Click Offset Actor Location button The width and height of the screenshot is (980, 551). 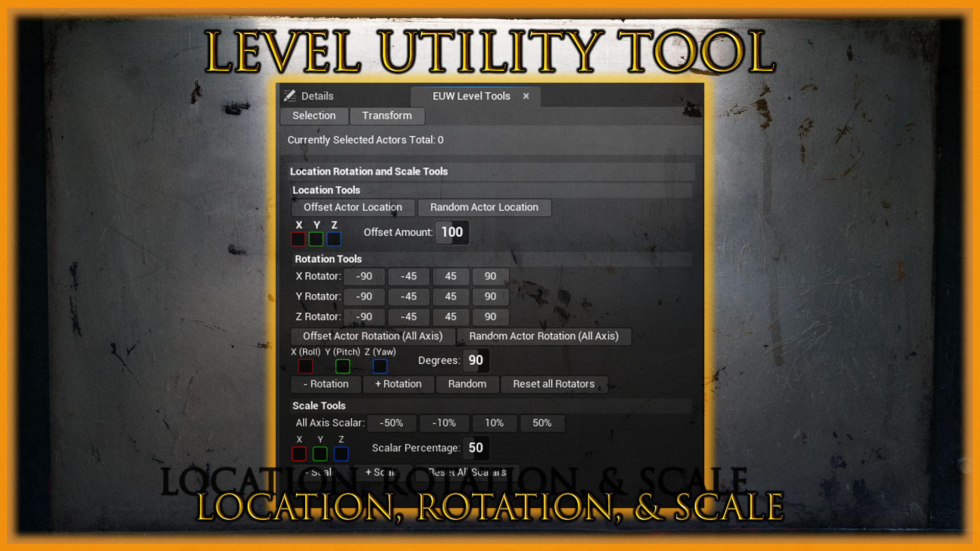(353, 207)
